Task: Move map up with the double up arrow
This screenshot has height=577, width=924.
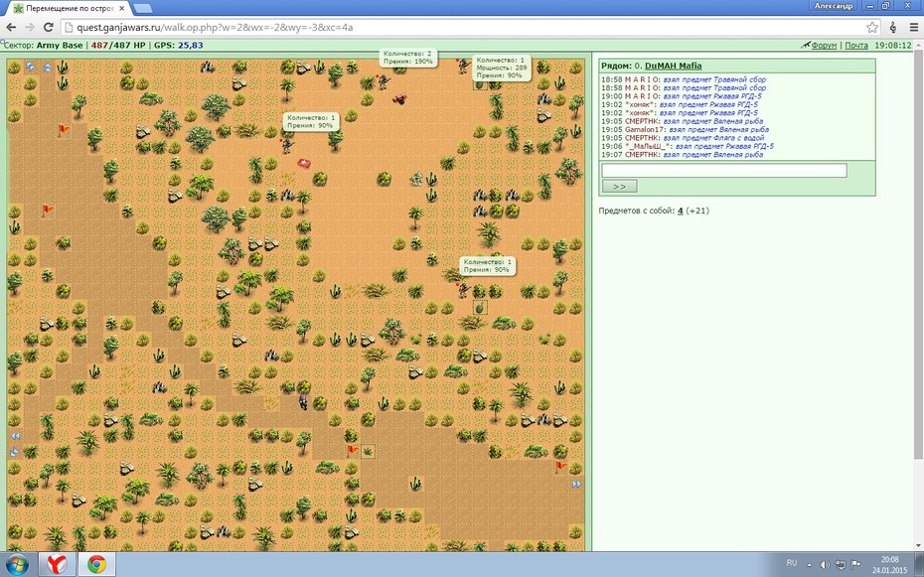Action: coord(47,68)
